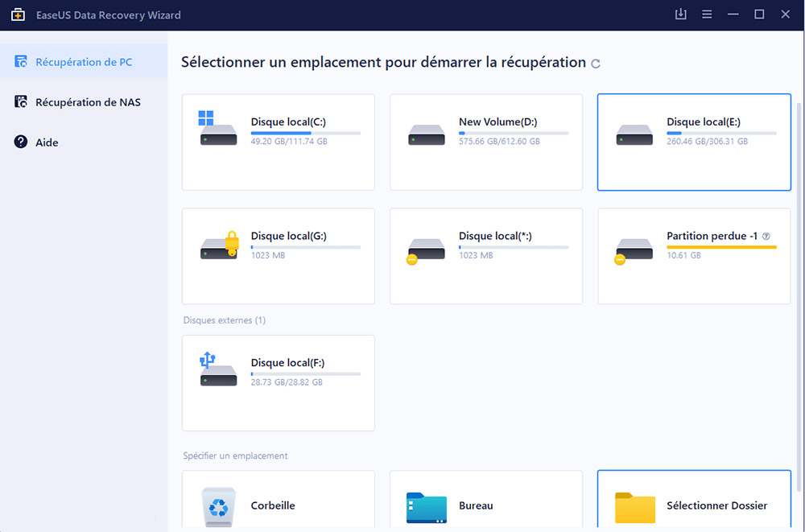Click the 1023 MB size under Disque local(*:)
This screenshot has width=805, height=532.
476,255
